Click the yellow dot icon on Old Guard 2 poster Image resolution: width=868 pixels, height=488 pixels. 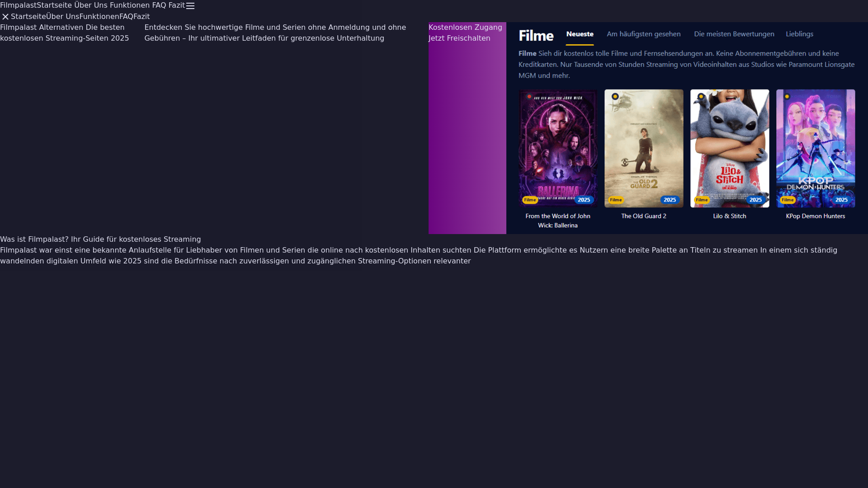pyautogui.click(x=615, y=97)
